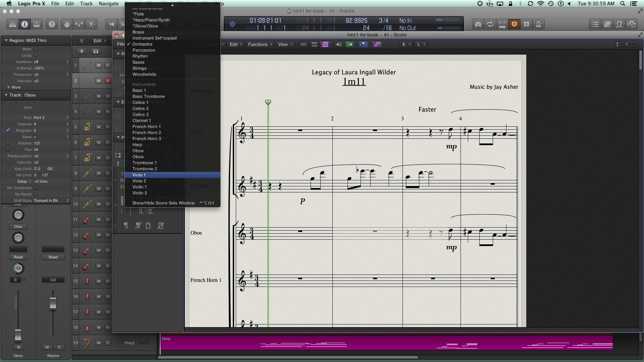Viewport: 644px width, 362px height.
Task: Select Show/Hide Score Sets Window
Action: 172,203
